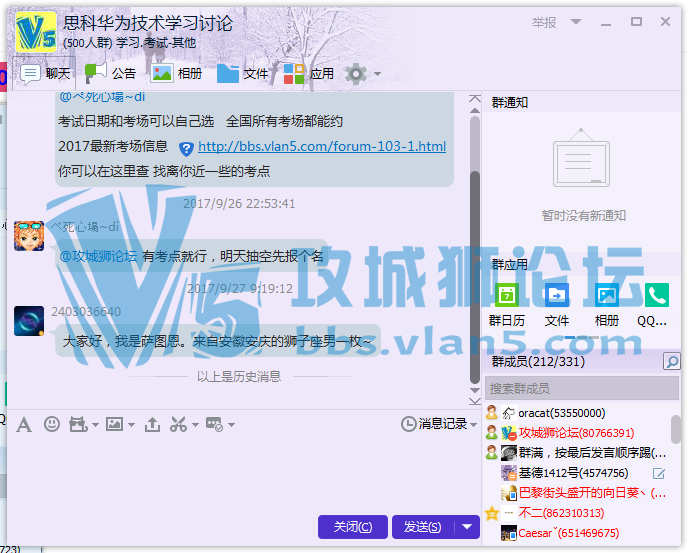Switch to the 聊天 chat tab
Screen dimensions: 688x553
[45, 74]
